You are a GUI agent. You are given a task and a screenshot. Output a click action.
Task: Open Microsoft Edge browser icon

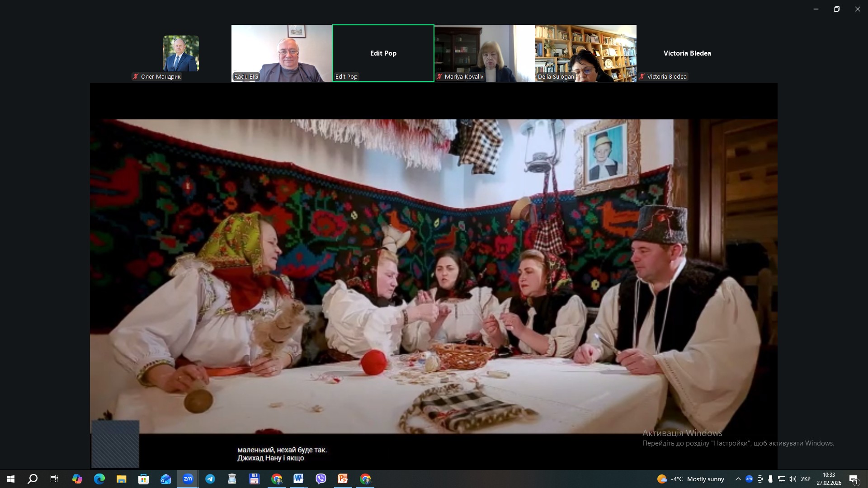(x=99, y=479)
